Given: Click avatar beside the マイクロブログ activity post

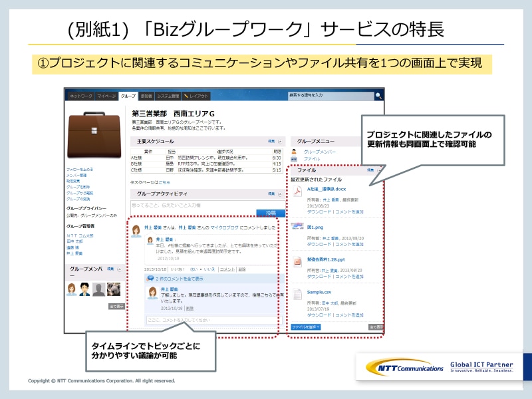Looking at the screenshot, I should click(136, 231).
